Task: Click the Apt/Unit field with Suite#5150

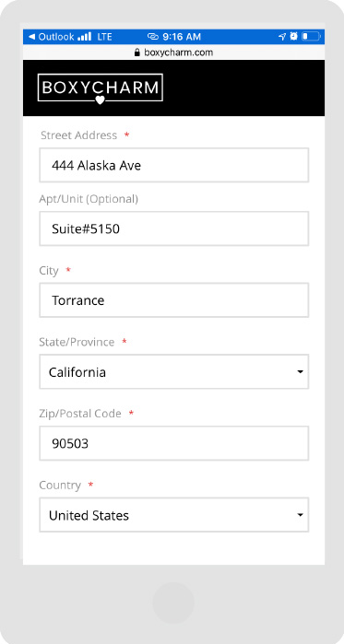Action: [174, 228]
